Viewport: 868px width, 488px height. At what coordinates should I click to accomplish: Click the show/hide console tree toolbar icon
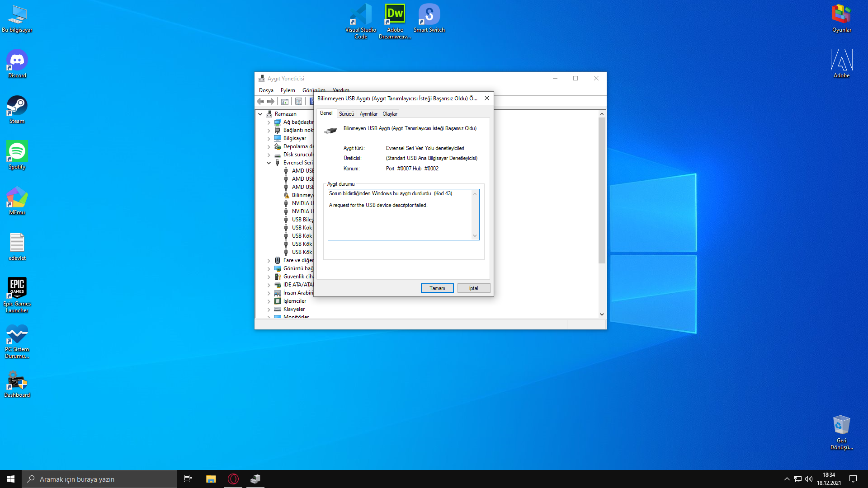(285, 102)
